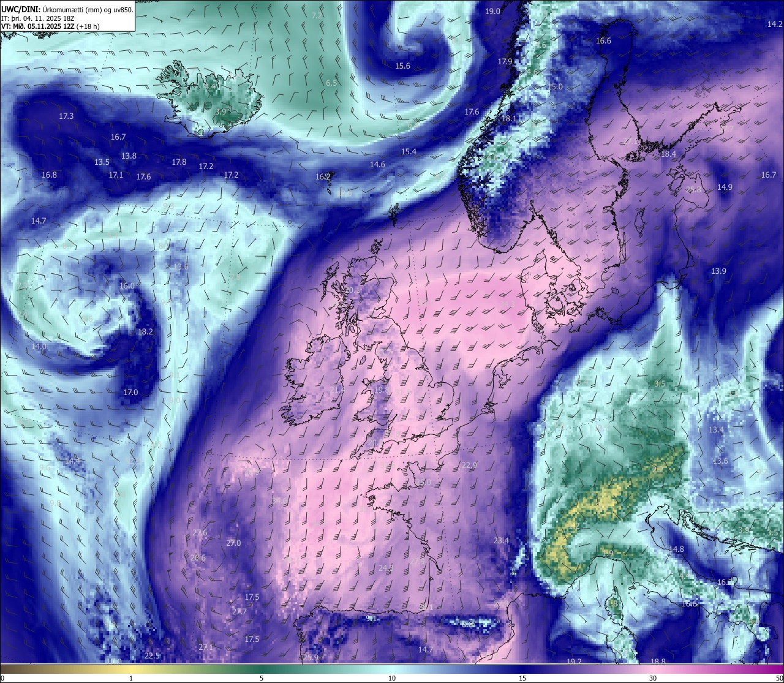Click the 16.8 value near left edge
The width and height of the screenshot is (784, 683).
(x=49, y=175)
